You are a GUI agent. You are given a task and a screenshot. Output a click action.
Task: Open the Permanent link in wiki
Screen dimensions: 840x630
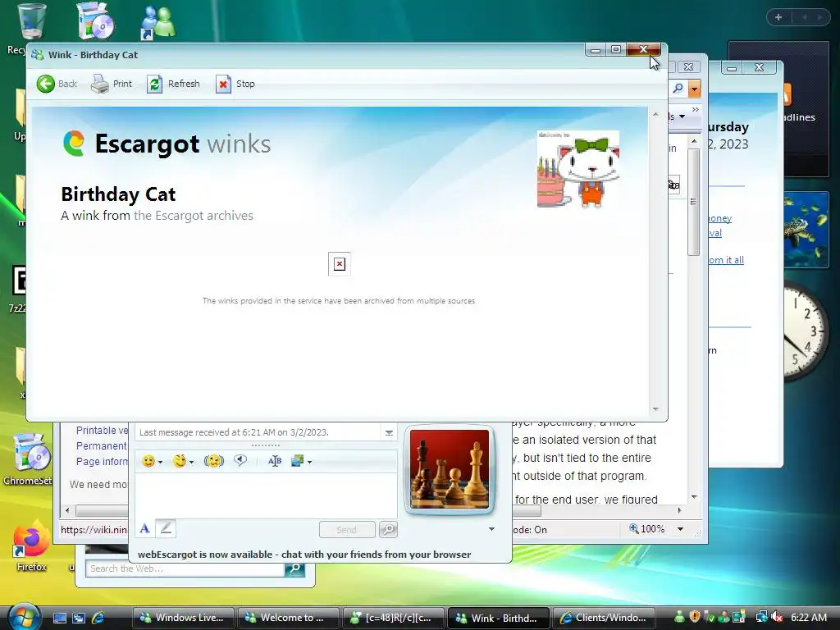[x=101, y=445]
